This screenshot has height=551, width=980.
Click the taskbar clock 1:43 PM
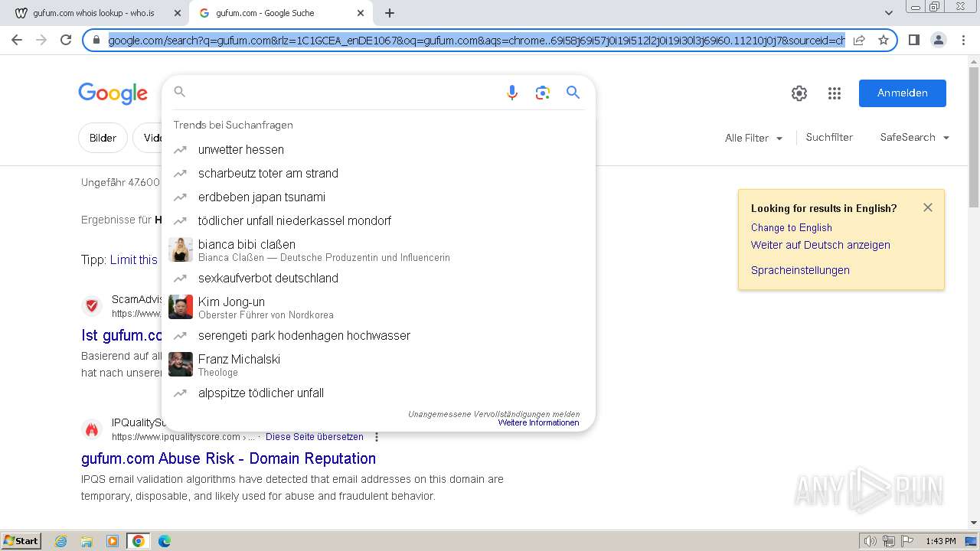940,541
